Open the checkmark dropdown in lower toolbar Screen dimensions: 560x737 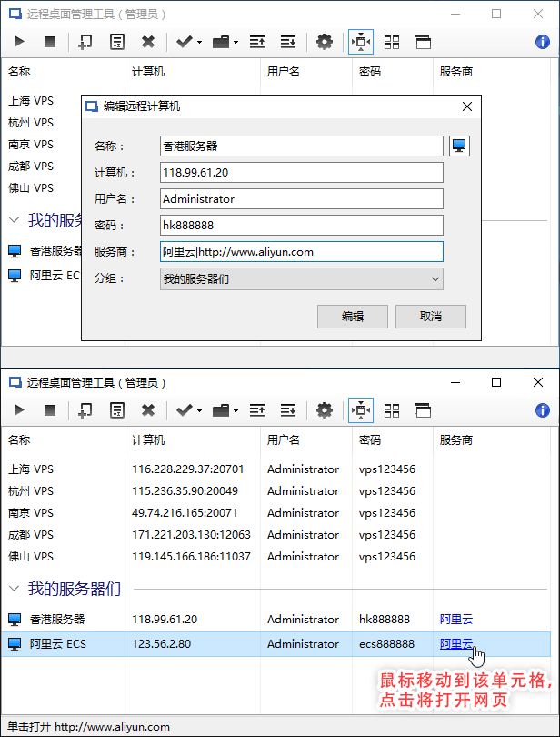188,410
